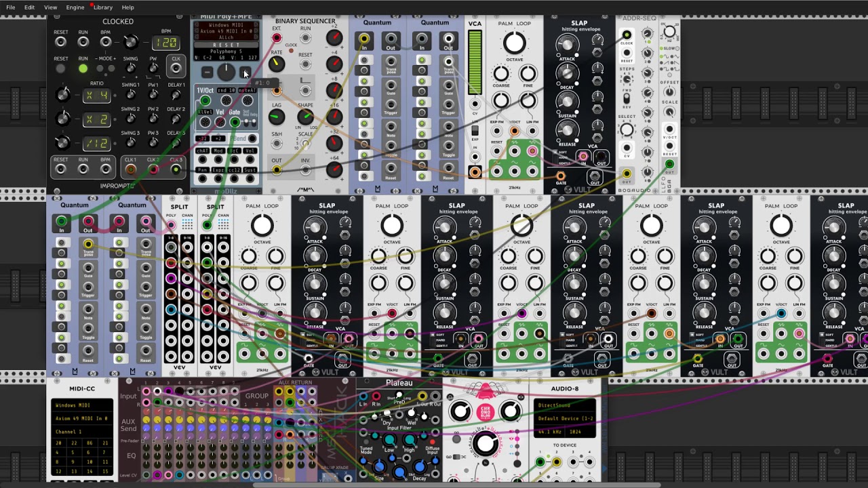The image size is (868, 488).
Task: Click the 1V/Oct output jack on MIDI Poly
Action: [x=205, y=101]
